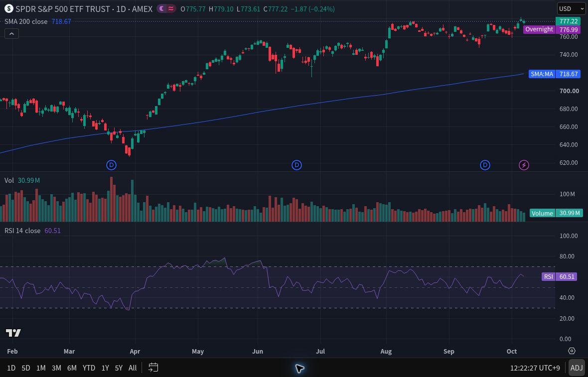
Task: Click the 80.00 RSI axis value
Action: (x=567, y=256)
